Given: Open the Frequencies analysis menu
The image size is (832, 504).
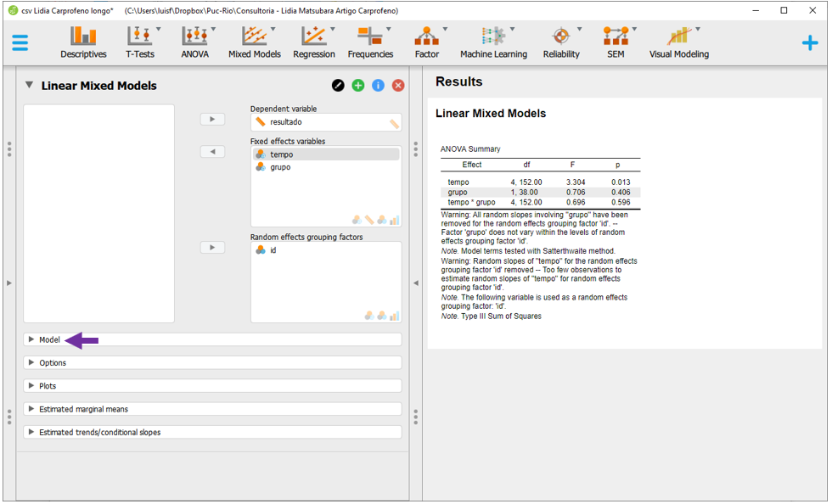Looking at the screenshot, I should point(370,42).
